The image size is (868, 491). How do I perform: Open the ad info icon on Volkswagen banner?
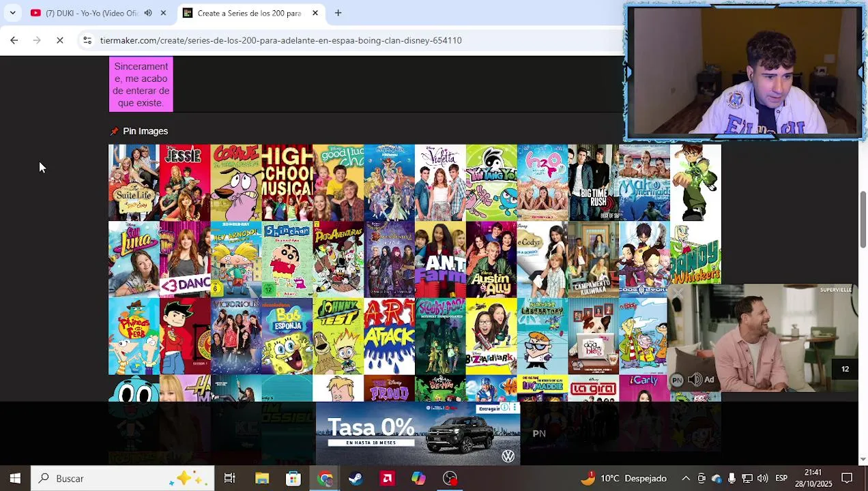[x=506, y=408]
